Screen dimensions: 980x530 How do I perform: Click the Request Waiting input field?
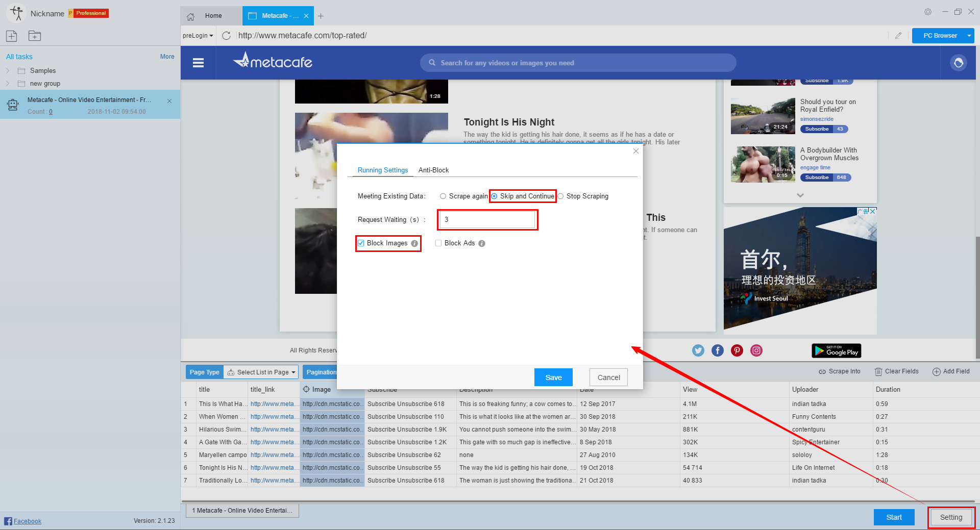[487, 220]
